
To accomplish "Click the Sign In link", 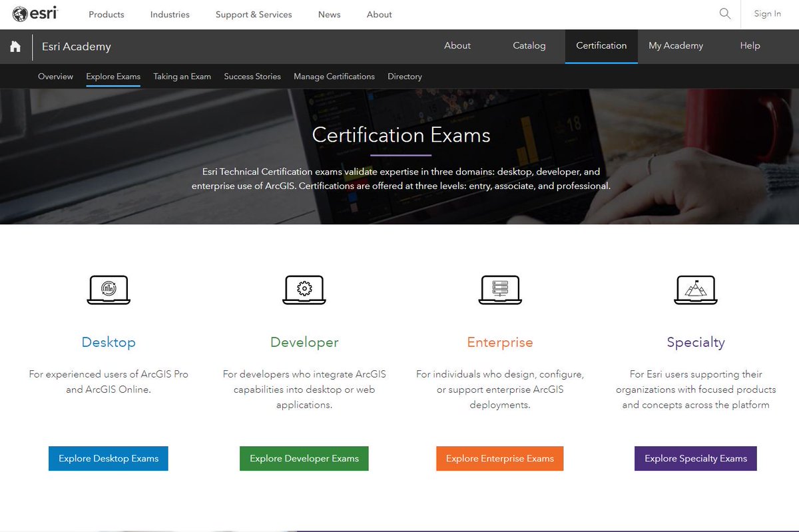I will tap(768, 14).
